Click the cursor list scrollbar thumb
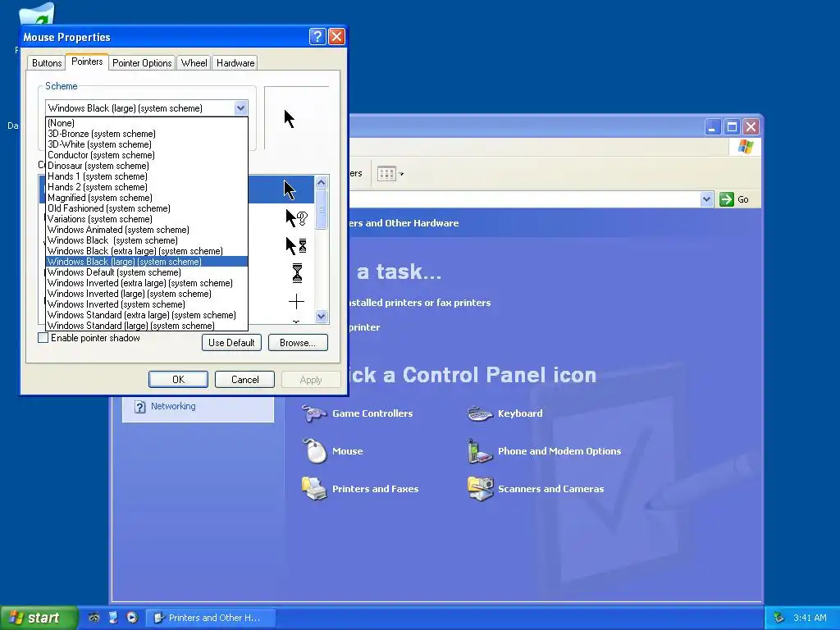Image resolution: width=840 pixels, height=630 pixels. tap(321, 209)
